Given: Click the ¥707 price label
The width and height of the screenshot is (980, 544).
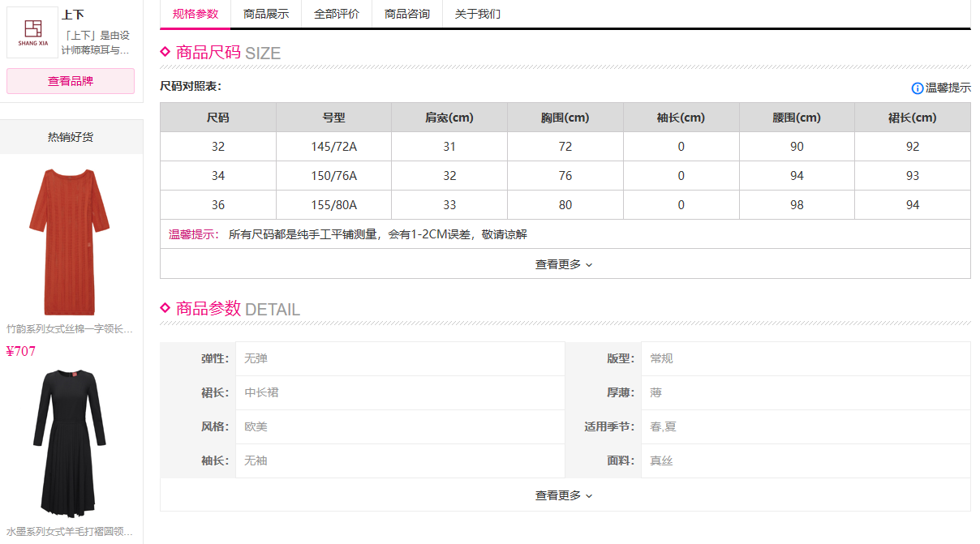Looking at the screenshot, I should (21, 352).
